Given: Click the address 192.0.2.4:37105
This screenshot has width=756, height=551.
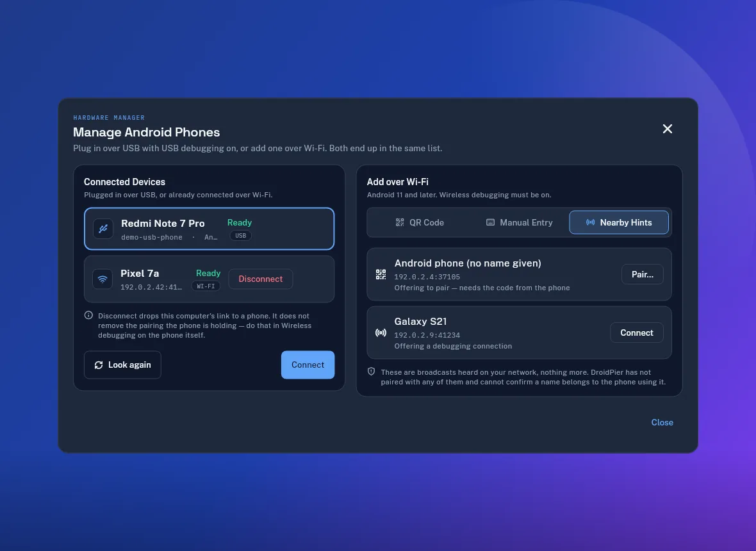Looking at the screenshot, I should 427,277.
